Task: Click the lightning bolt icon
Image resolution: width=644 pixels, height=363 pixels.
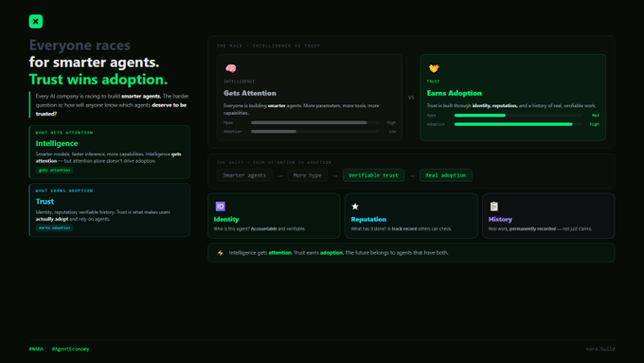Action: 220,253
